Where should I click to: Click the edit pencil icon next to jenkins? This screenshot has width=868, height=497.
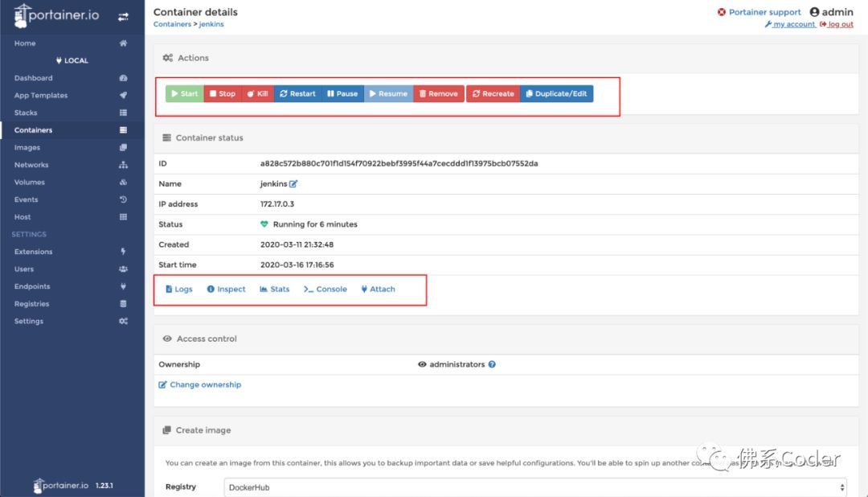293,184
